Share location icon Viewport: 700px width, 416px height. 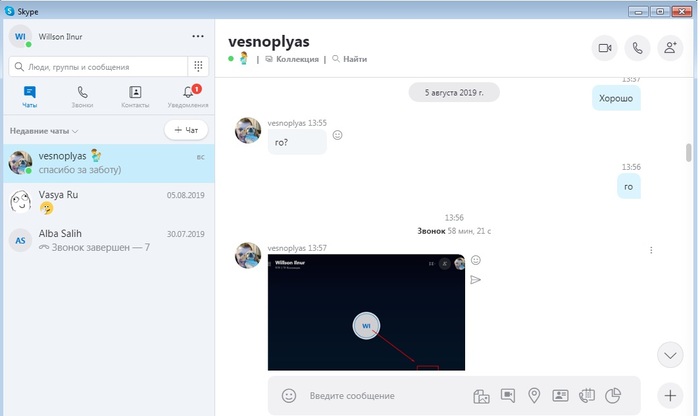[534, 395]
